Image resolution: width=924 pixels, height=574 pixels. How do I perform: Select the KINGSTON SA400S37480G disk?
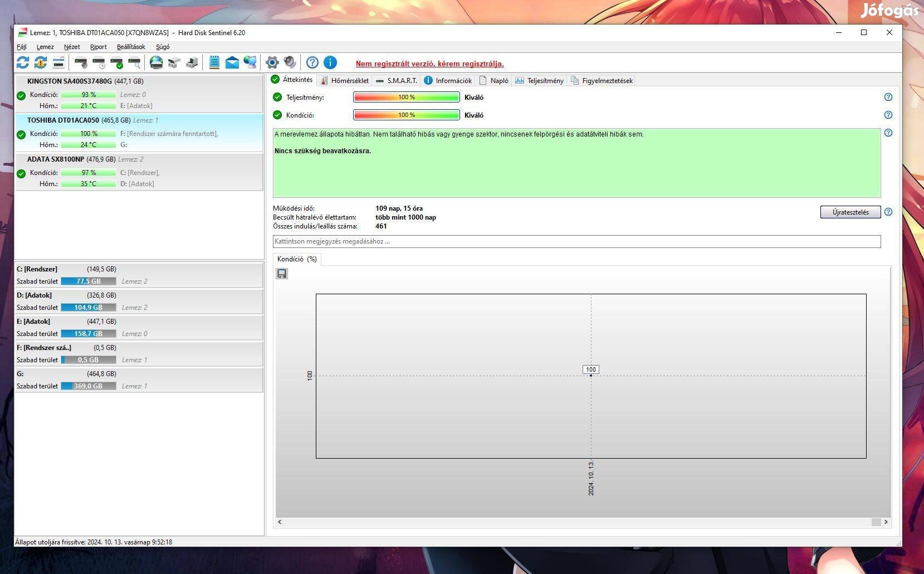coord(139,94)
